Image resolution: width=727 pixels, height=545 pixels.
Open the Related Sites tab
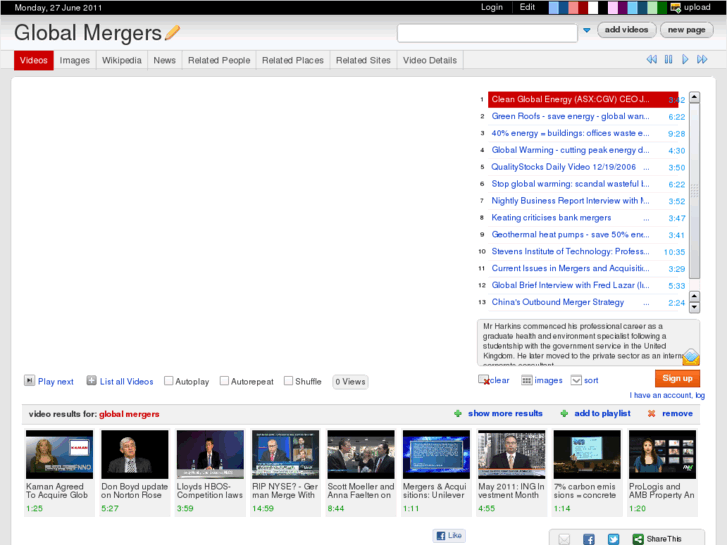click(363, 60)
